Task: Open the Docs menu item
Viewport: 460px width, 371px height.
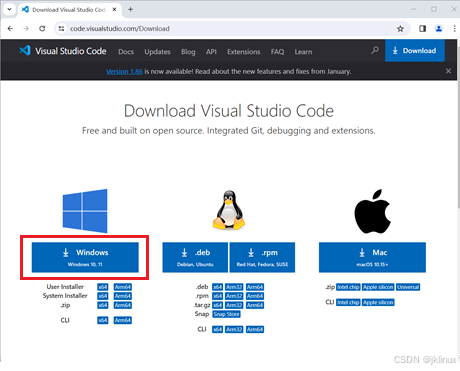Action: [126, 52]
